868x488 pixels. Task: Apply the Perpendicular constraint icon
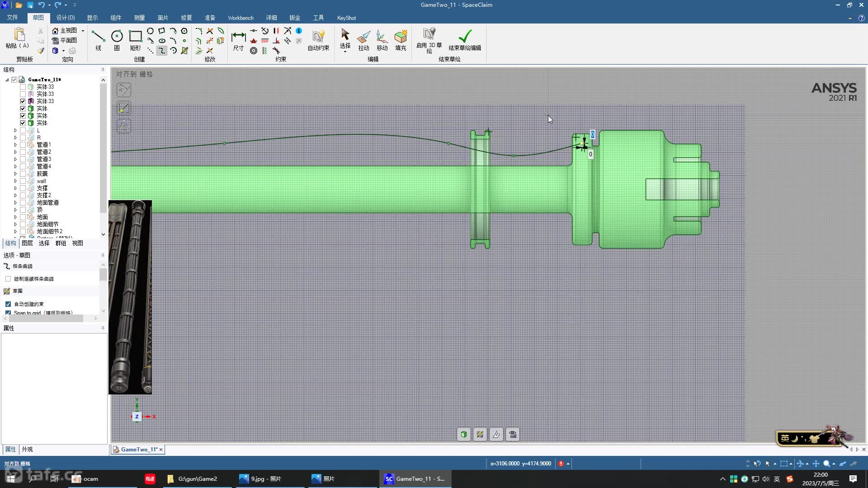tap(276, 41)
